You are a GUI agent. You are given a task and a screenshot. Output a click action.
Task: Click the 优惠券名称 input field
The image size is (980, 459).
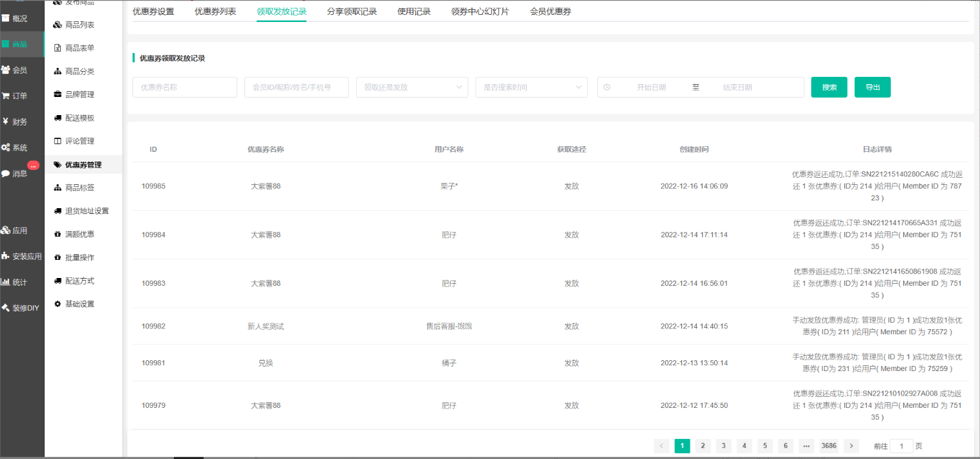coord(185,87)
